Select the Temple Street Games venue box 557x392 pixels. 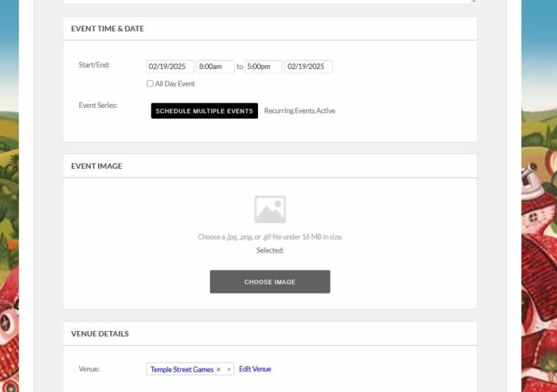coord(182,369)
